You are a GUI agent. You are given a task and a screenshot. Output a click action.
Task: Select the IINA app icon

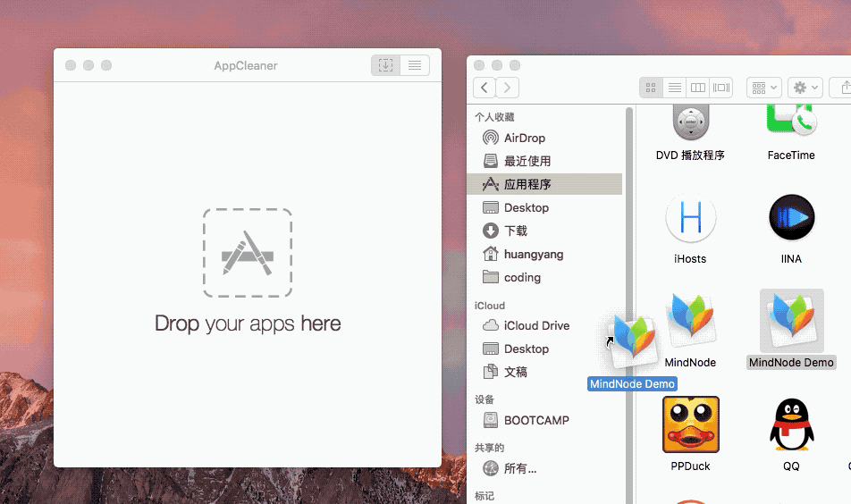coord(791,217)
